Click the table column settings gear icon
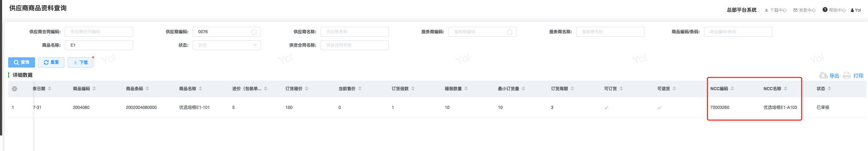868x151 pixels. point(15,89)
